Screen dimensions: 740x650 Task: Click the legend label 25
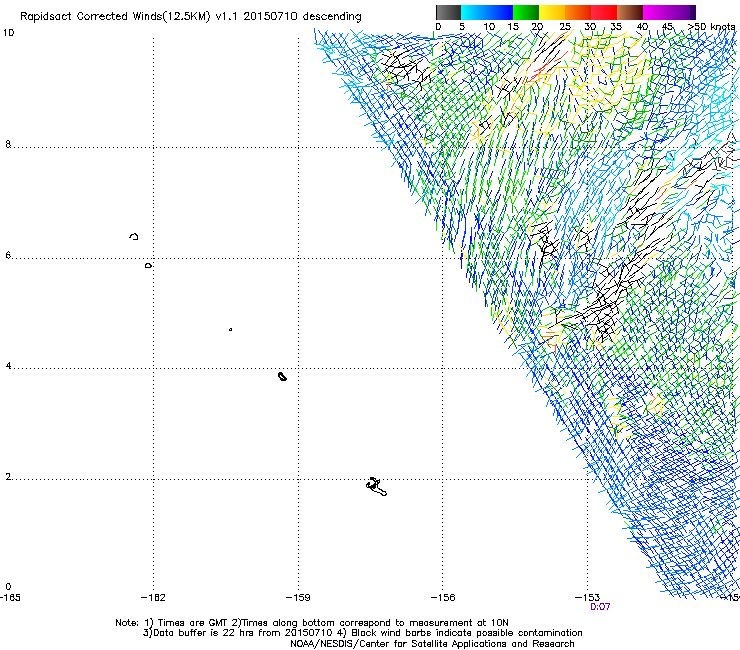point(565,27)
